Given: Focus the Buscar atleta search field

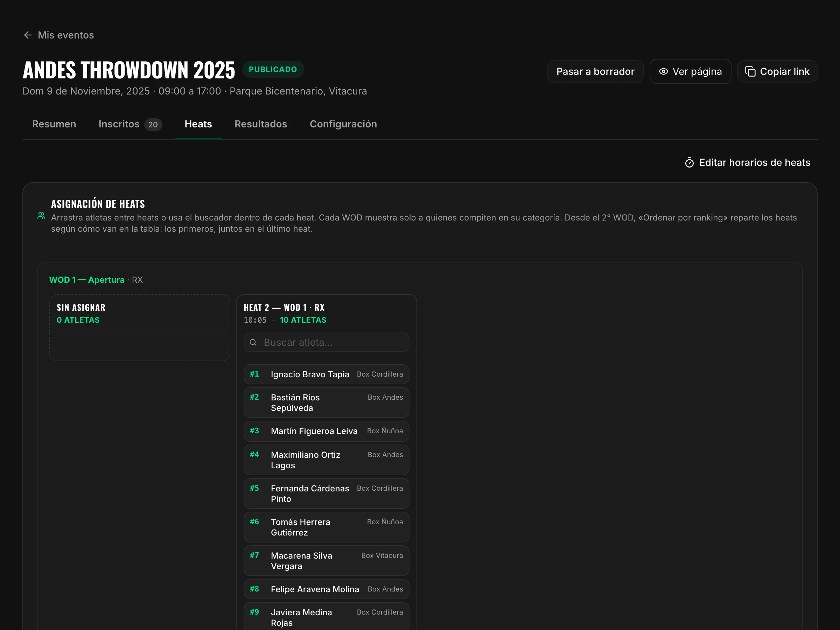Looking at the screenshot, I should 326,343.
